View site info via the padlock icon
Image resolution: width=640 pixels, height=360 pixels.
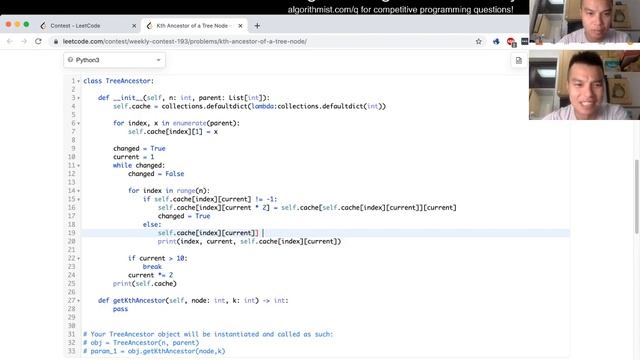pos(56,41)
